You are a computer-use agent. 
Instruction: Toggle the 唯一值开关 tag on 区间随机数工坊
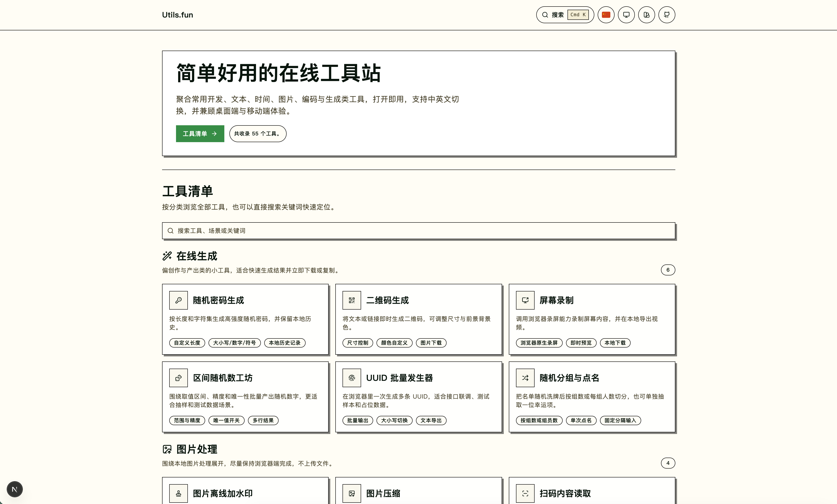click(x=226, y=420)
